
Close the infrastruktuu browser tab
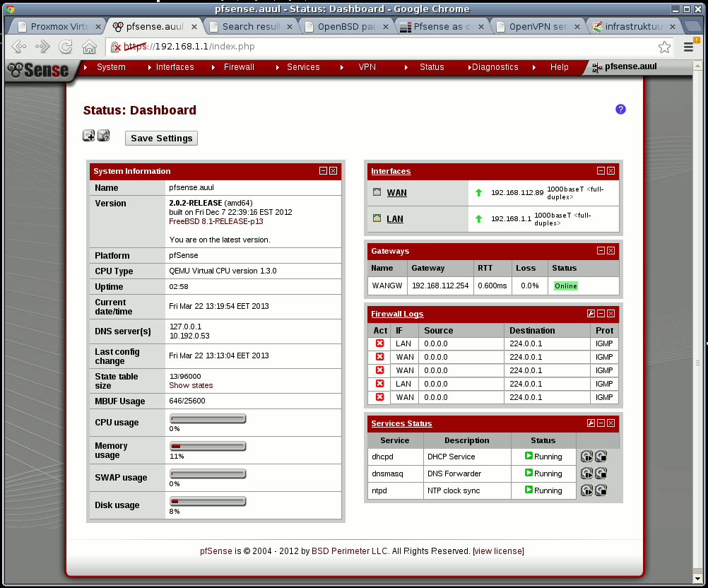[673, 27]
